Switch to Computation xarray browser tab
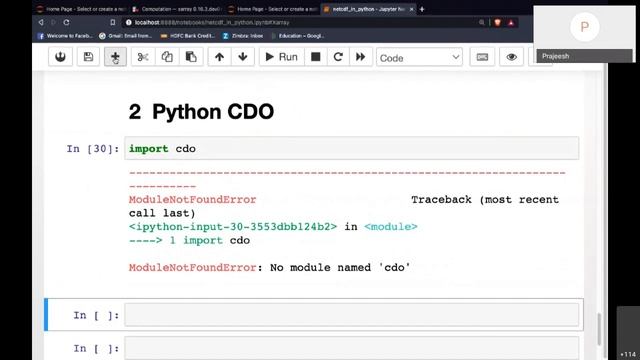 click(x=177, y=9)
